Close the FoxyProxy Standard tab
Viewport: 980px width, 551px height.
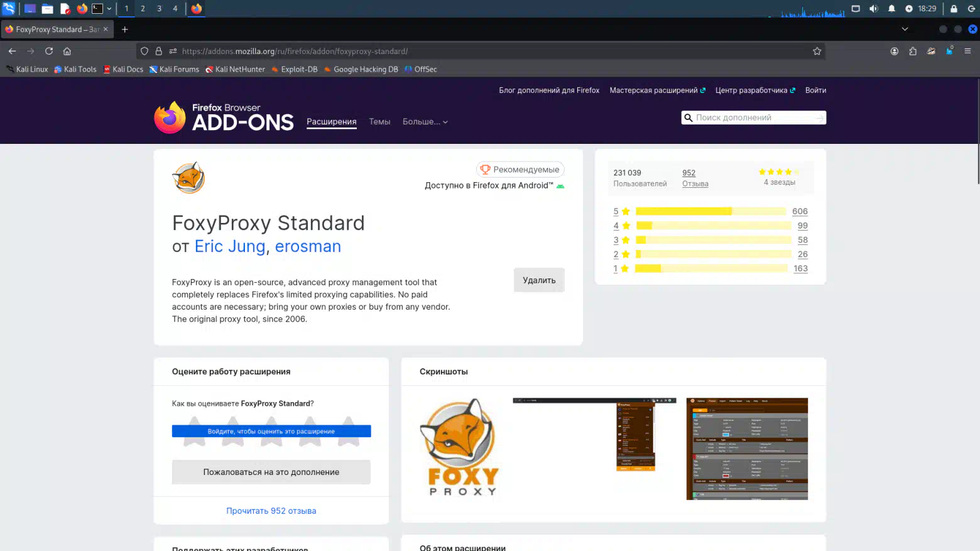click(106, 29)
